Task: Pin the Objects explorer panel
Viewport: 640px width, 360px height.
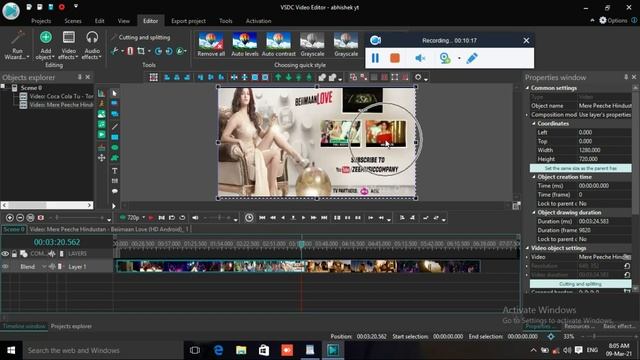Action: tap(80, 77)
